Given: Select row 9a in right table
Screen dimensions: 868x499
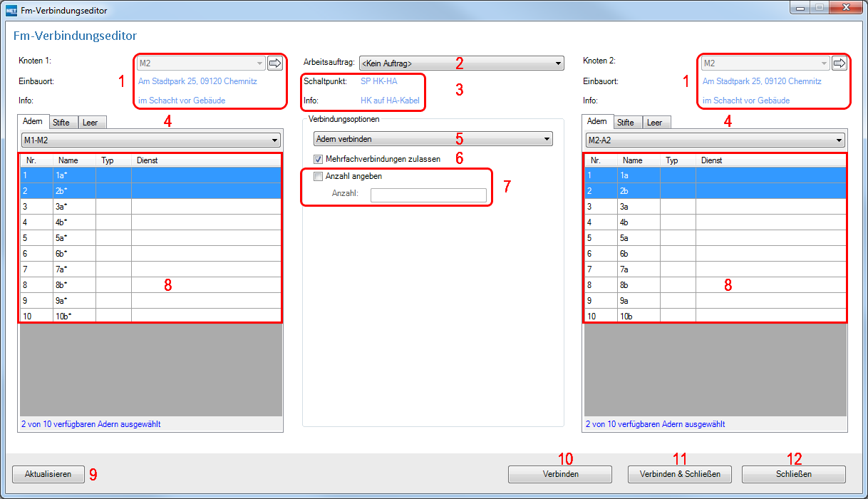Looking at the screenshot, I should click(x=715, y=300).
